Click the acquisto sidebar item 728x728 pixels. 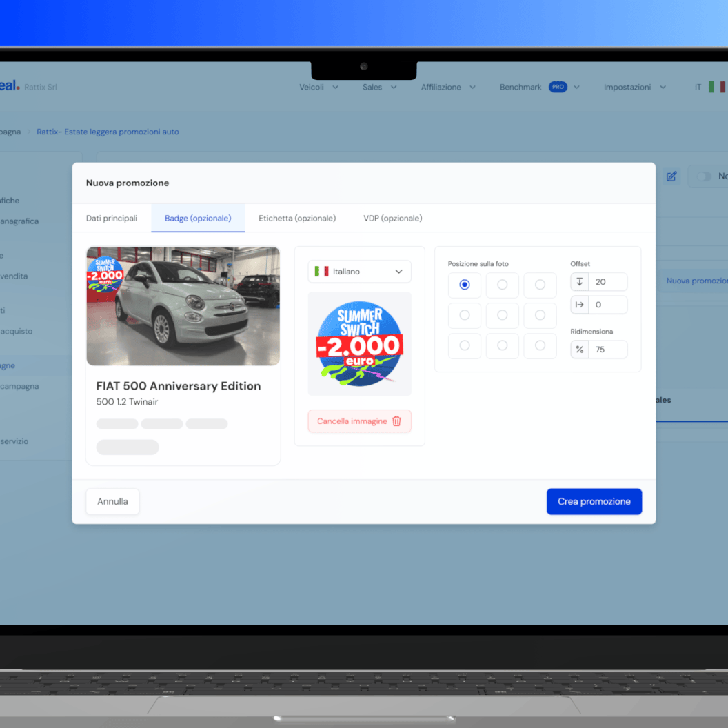coord(17,331)
